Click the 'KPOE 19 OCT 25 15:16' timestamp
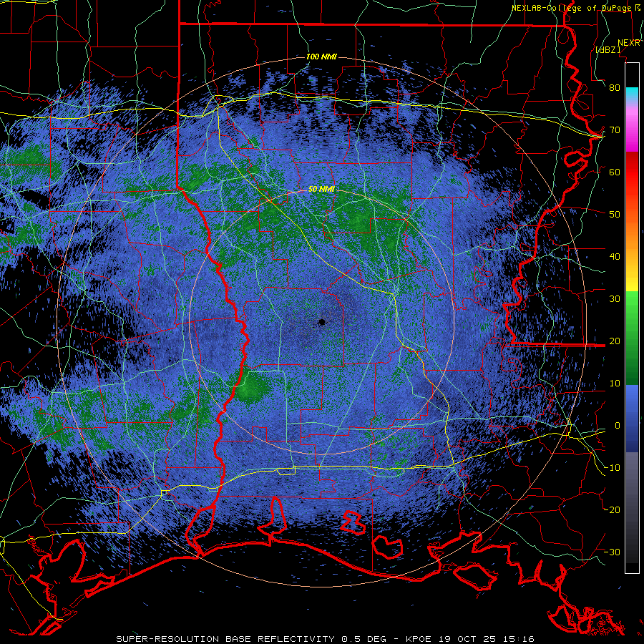 point(470,639)
